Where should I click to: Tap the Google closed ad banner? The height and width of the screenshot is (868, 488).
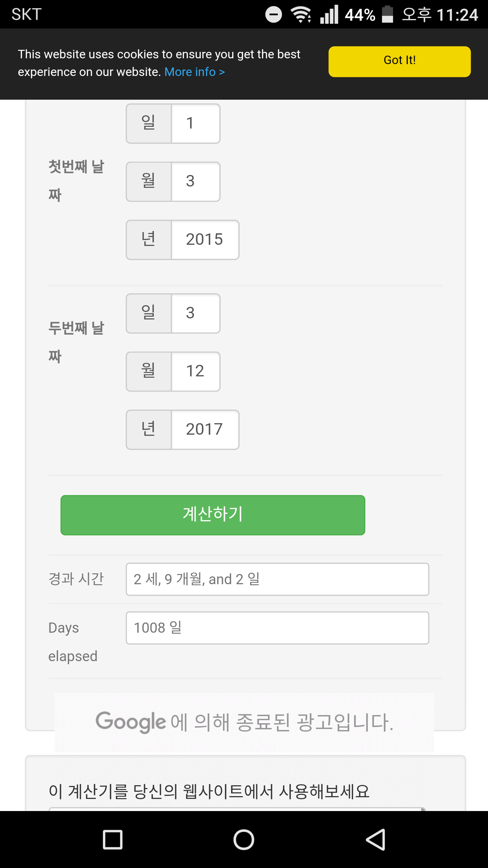(x=244, y=722)
